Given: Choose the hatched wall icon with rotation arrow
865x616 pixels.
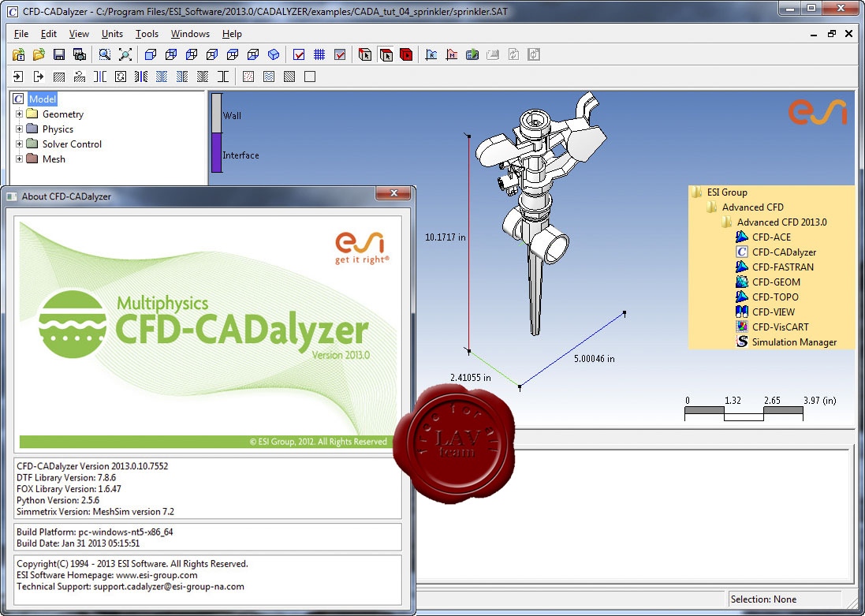Looking at the screenshot, I should pyautogui.click(x=80, y=77).
